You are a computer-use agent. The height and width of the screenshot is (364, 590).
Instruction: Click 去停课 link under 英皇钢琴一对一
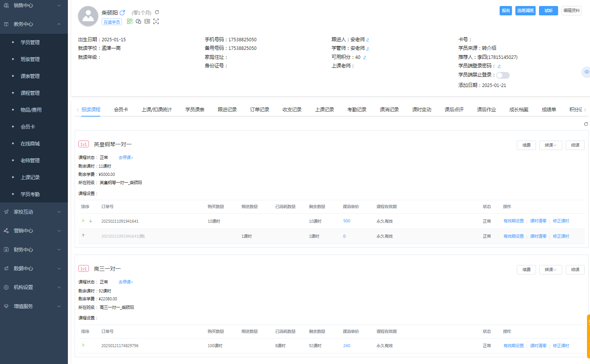pyautogui.click(x=126, y=157)
